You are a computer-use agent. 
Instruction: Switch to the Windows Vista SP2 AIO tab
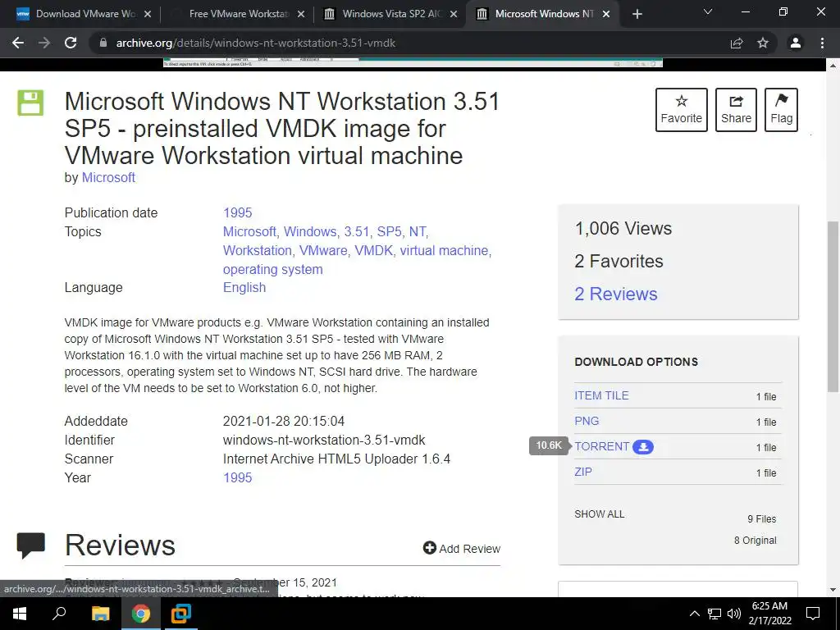coord(391,14)
